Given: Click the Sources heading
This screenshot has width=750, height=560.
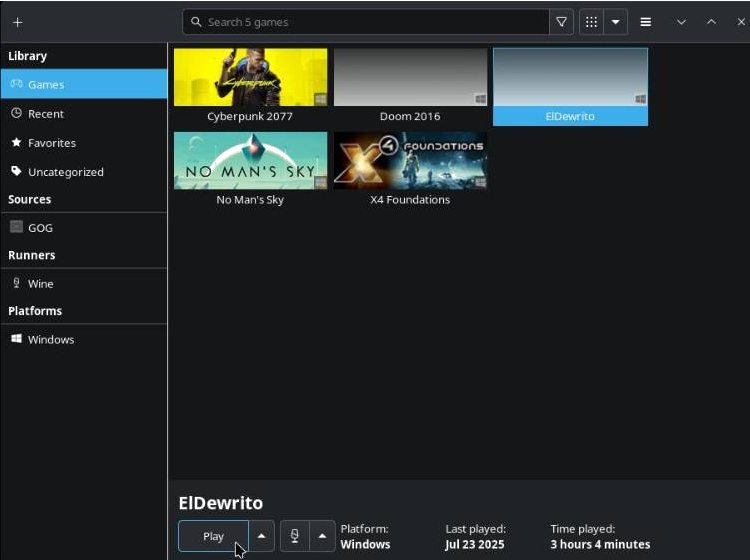Looking at the screenshot, I should [30, 199].
